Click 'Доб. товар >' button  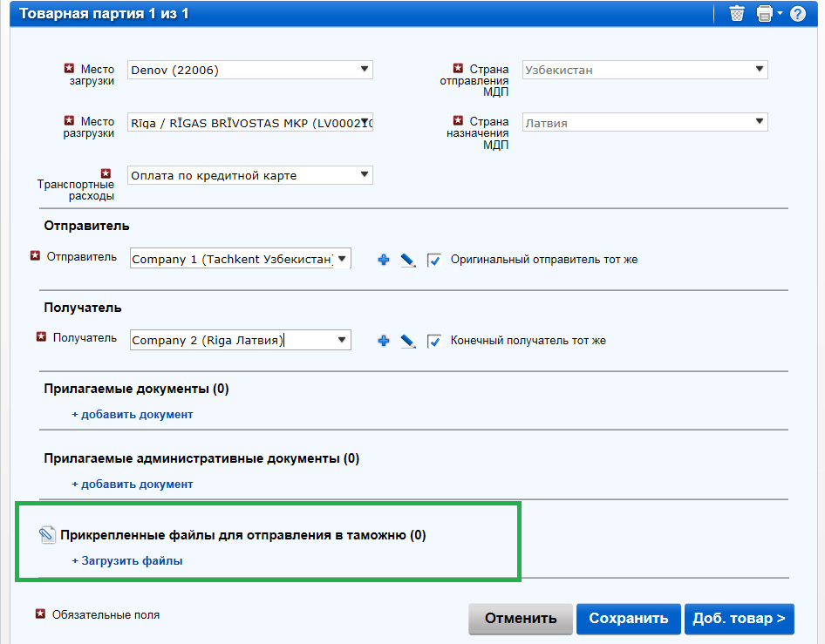coord(739,619)
